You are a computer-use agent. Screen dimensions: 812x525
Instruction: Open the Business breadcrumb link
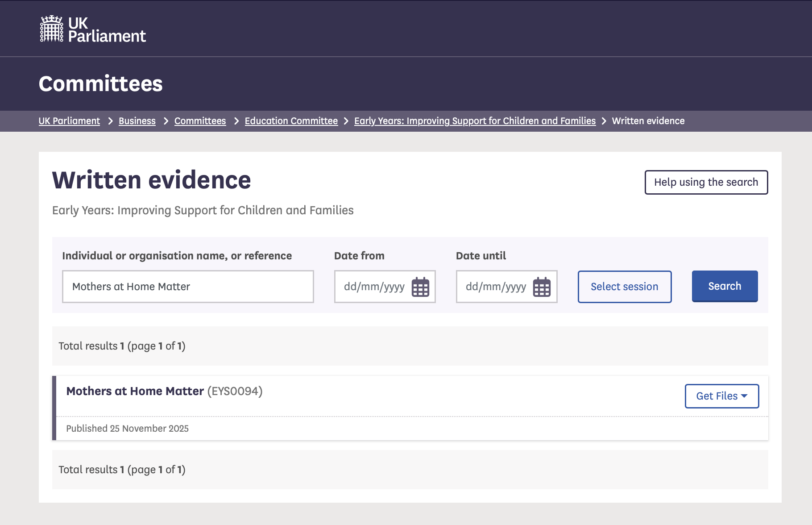click(x=137, y=121)
